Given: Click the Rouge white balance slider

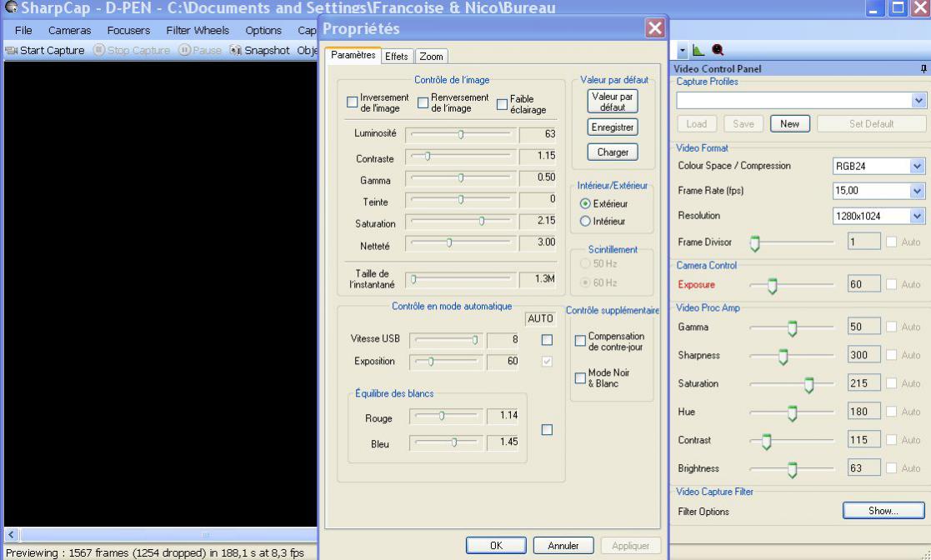Looking at the screenshot, I should (x=446, y=417).
